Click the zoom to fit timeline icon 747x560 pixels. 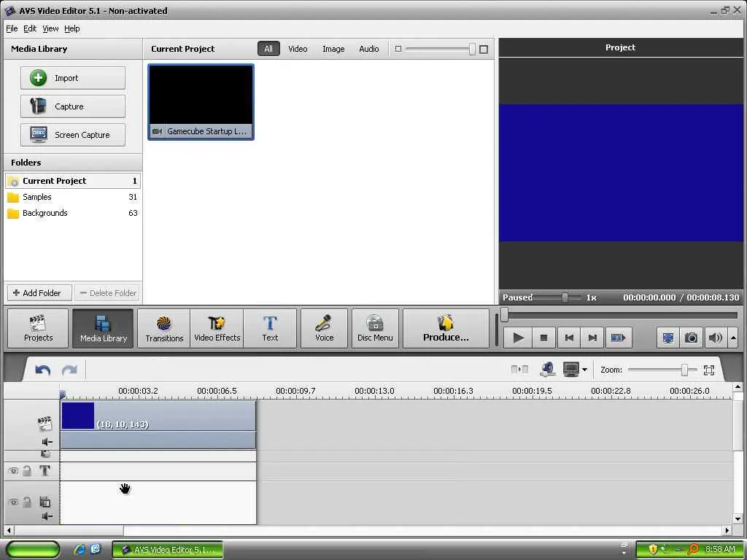709,370
